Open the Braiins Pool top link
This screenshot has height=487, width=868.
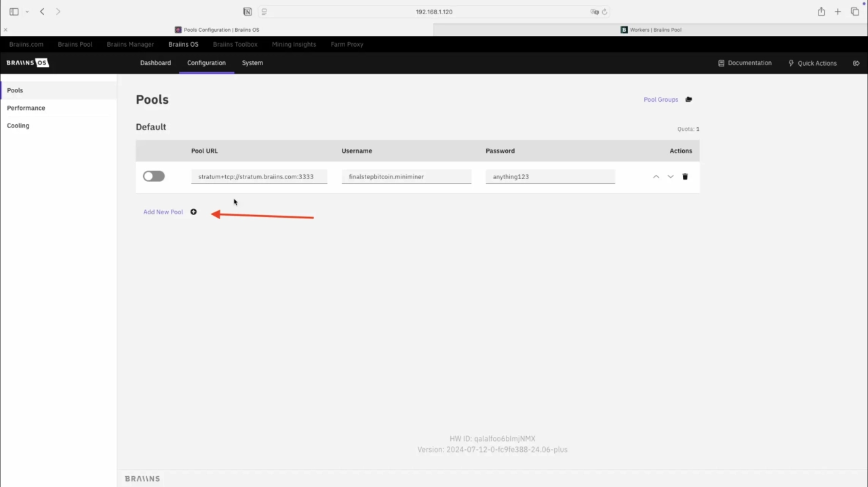pos(75,44)
